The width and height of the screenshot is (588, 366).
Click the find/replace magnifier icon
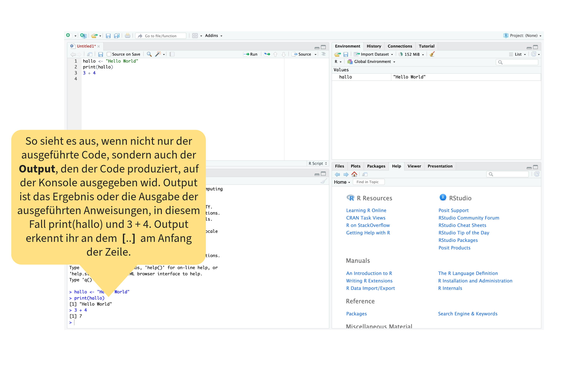[x=149, y=54]
